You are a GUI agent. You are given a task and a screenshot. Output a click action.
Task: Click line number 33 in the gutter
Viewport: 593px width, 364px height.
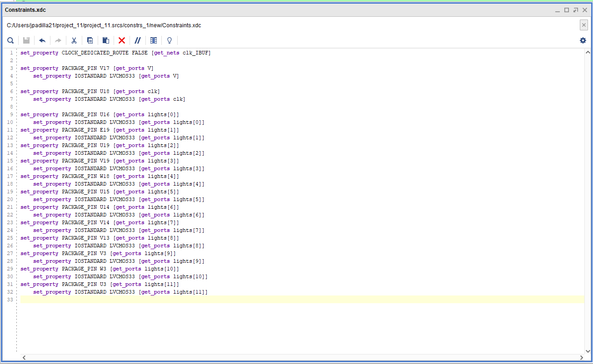[10, 300]
